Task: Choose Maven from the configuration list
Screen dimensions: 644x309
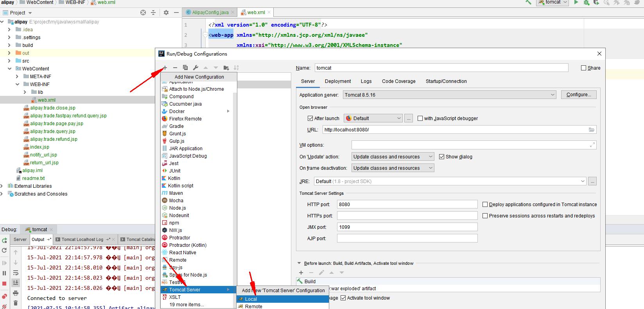Action: click(x=197, y=193)
